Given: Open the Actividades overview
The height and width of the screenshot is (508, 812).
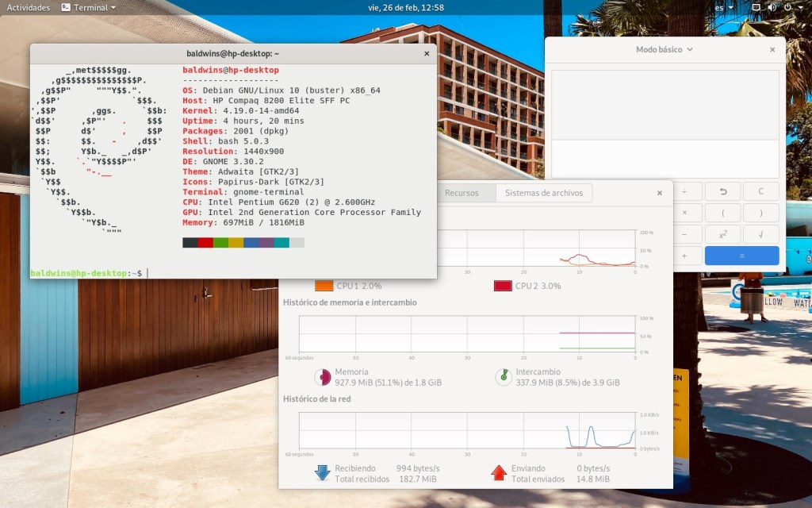Looking at the screenshot, I should (29, 7).
